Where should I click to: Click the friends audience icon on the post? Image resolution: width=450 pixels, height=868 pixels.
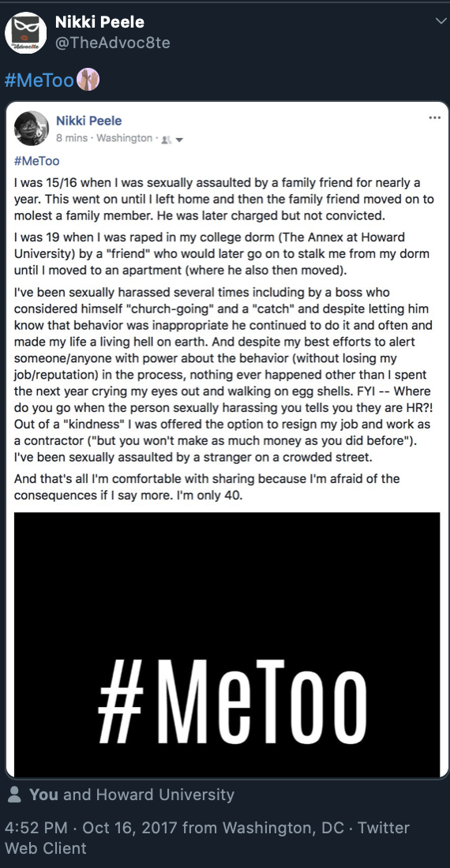pyautogui.click(x=166, y=140)
